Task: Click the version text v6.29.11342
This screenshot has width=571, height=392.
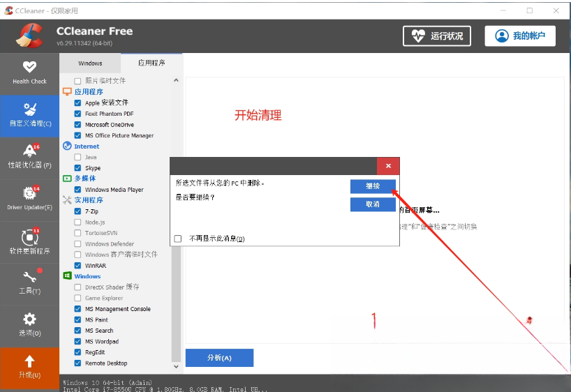Action: pos(84,43)
